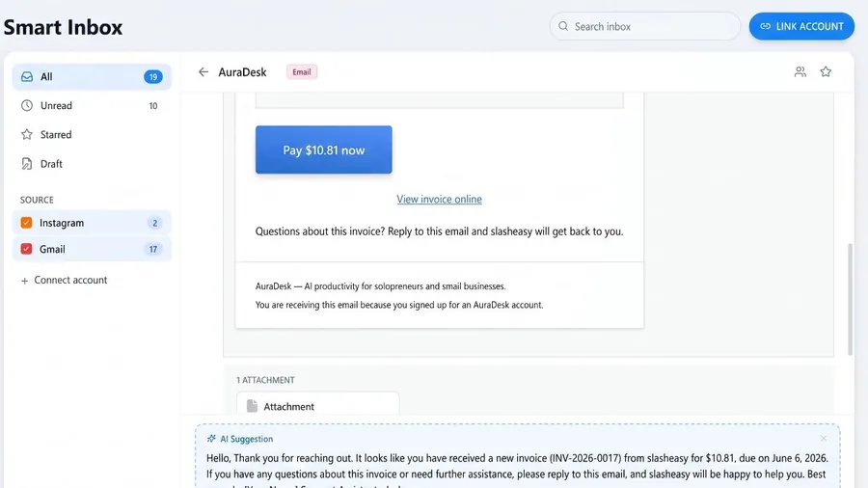The image size is (868, 488).
Task: Click the Starred star icon in sidebar
Action: pos(27,134)
